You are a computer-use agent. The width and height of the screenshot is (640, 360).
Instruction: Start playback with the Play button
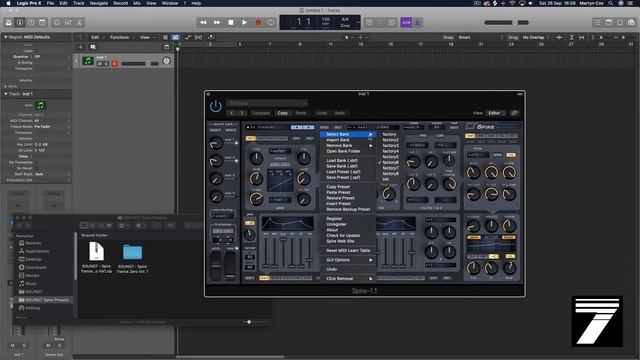pos(244,22)
